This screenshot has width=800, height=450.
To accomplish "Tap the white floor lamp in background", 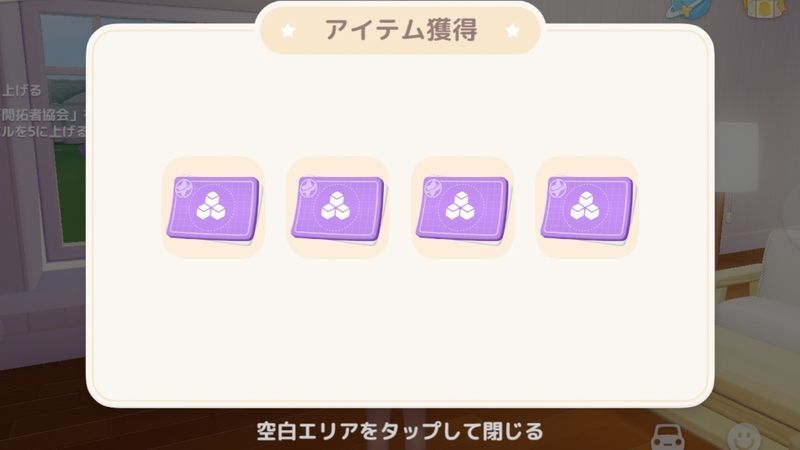I will point(736,153).
